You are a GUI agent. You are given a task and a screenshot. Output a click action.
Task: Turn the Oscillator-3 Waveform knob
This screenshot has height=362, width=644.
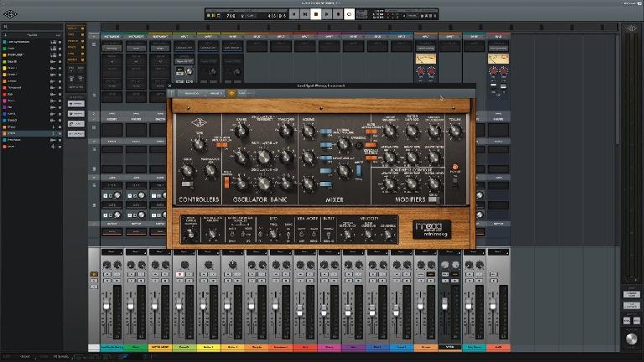pyautogui.click(x=286, y=183)
